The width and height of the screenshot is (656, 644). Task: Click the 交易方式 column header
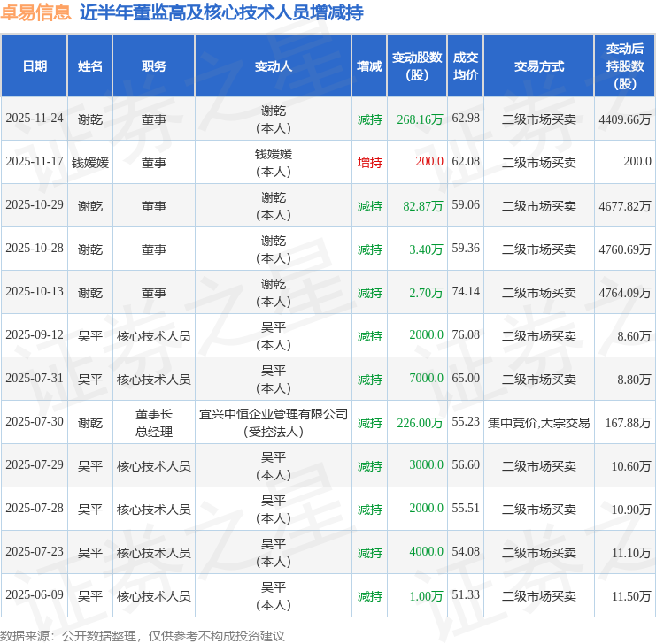pos(539,66)
